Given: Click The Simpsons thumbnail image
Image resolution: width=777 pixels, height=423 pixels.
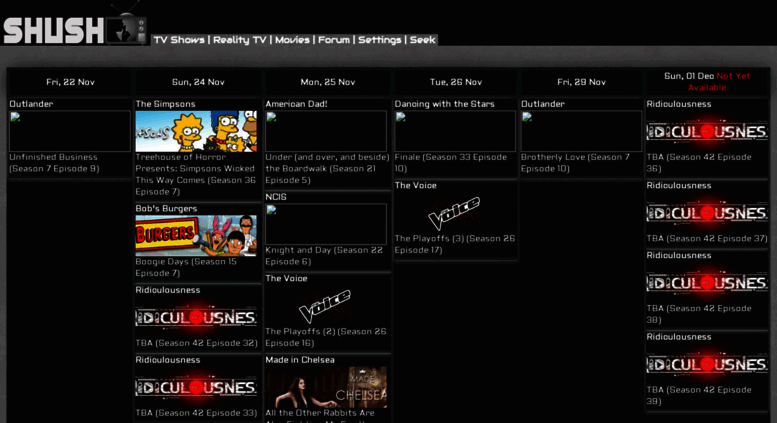Looking at the screenshot, I should tap(196, 131).
